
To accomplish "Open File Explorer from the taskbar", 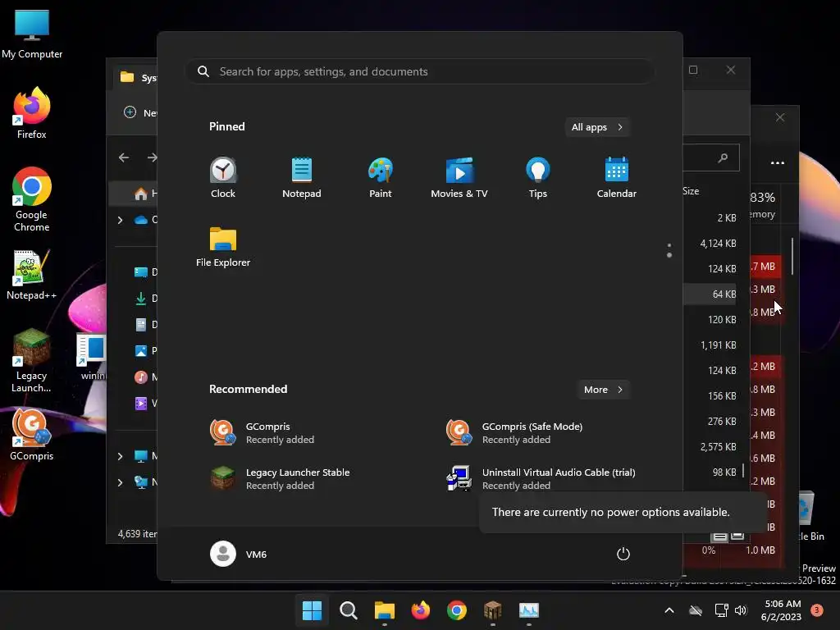I will coord(384,610).
